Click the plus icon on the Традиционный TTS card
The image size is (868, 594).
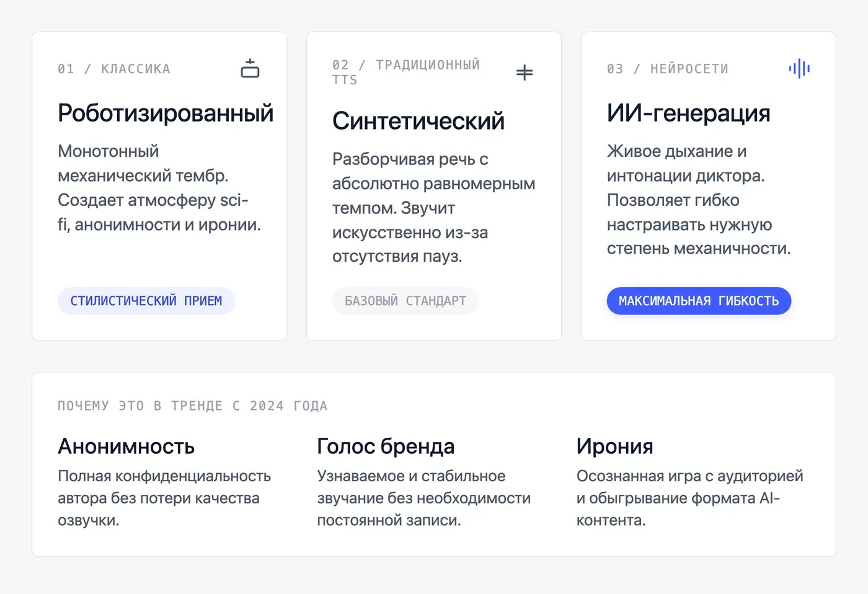(525, 73)
